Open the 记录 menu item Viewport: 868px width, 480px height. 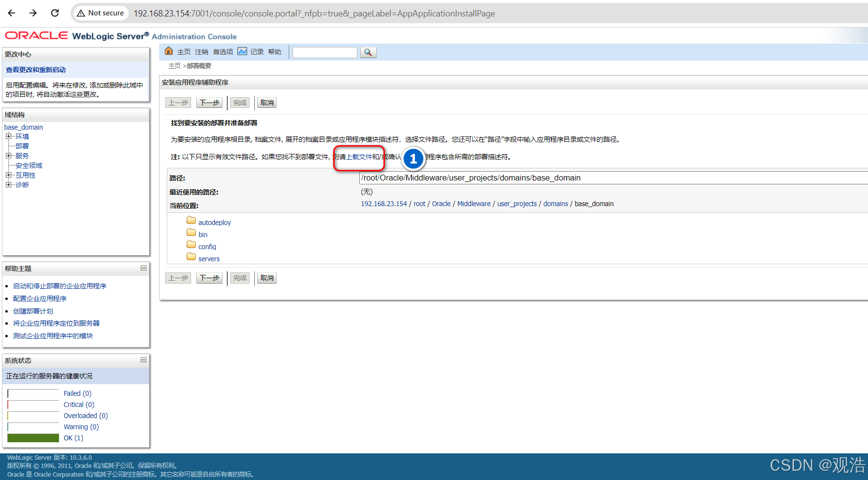257,52
